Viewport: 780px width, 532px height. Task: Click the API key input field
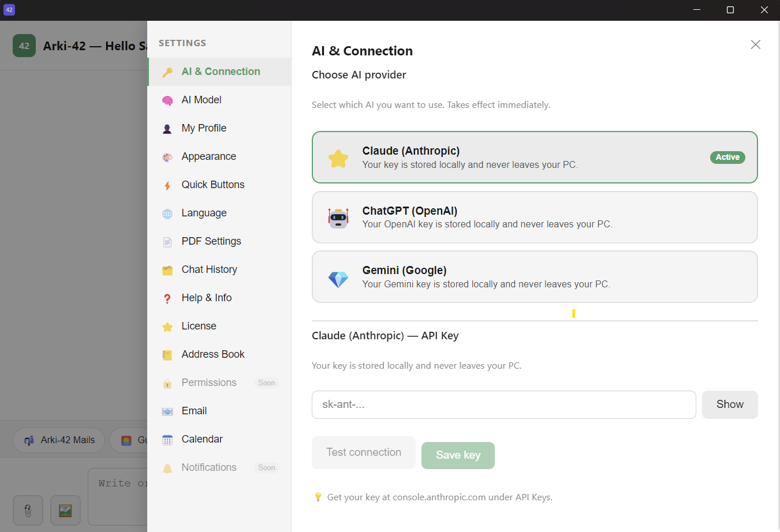[x=503, y=404]
